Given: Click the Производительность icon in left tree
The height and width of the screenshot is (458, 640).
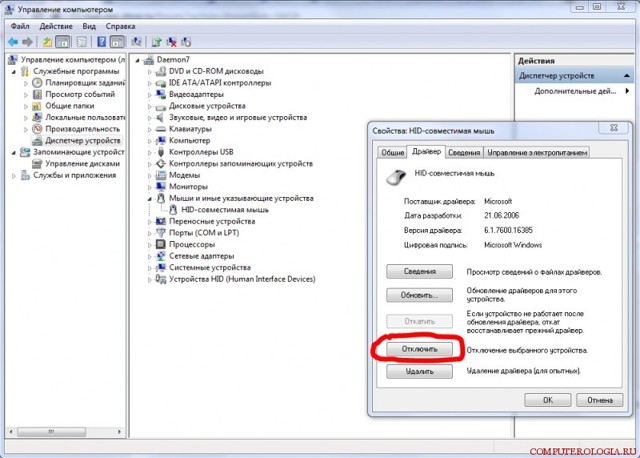Looking at the screenshot, I should [x=37, y=129].
